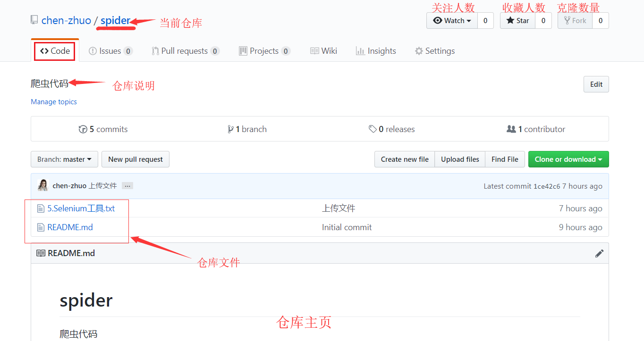Open the commits list via the clock icon
Image resolution: width=644 pixels, height=341 pixels.
[x=83, y=129]
